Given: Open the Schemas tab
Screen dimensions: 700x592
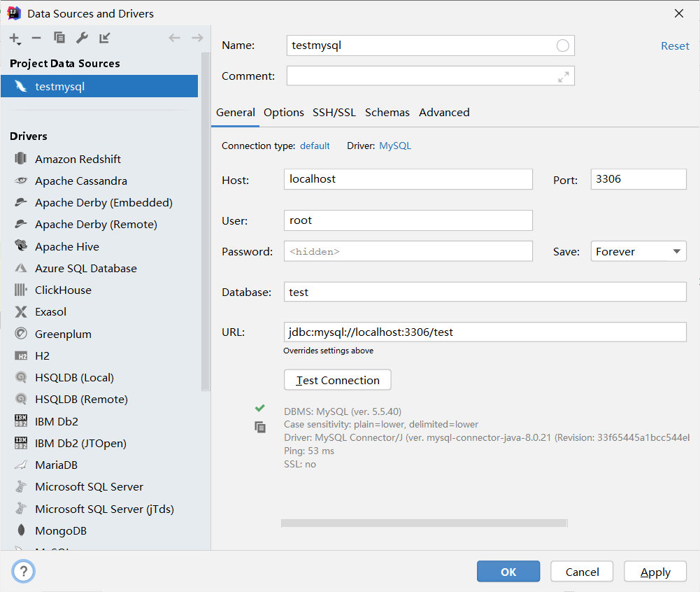Looking at the screenshot, I should tap(387, 113).
